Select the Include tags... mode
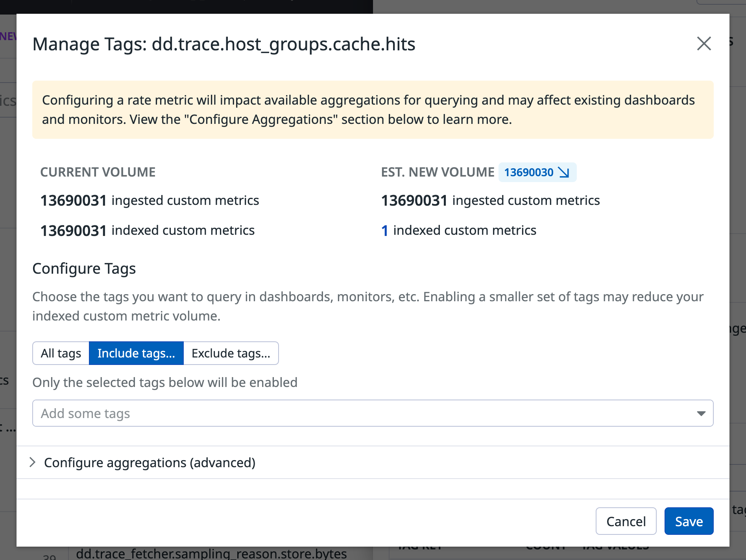This screenshot has width=746, height=560. tap(136, 353)
